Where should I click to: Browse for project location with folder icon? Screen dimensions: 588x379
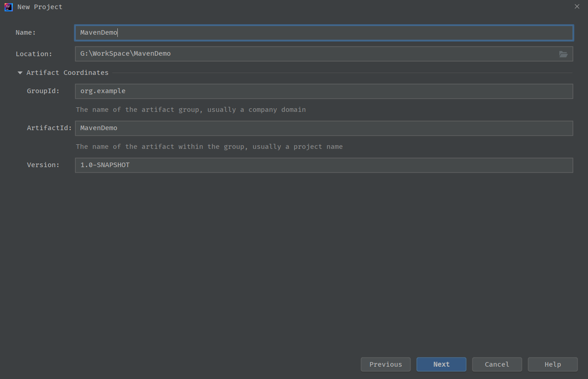(x=563, y=54)
